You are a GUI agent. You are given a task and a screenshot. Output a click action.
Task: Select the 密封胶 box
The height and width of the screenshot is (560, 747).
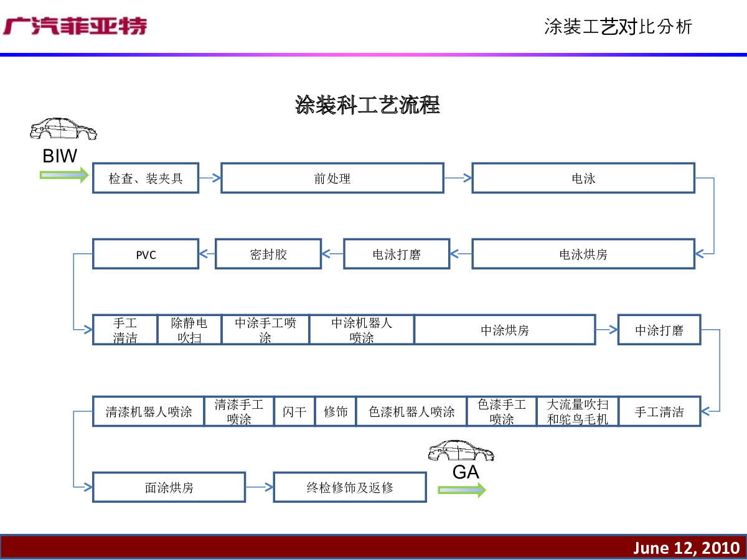tap(268, 254)
